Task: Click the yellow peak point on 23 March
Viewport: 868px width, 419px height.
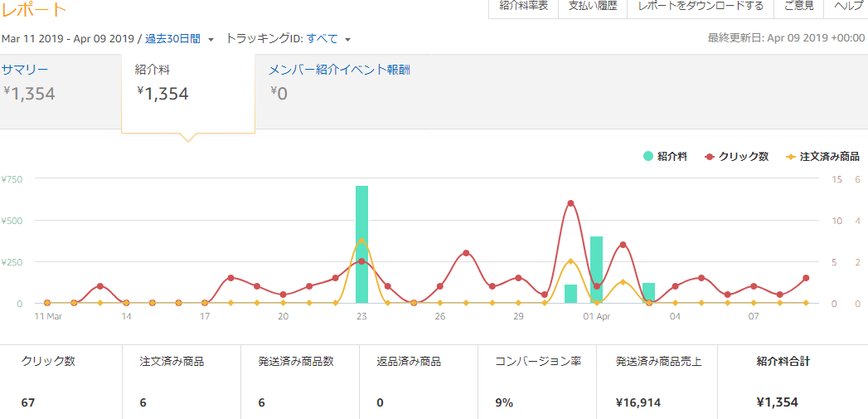Action: click(361, 241)
